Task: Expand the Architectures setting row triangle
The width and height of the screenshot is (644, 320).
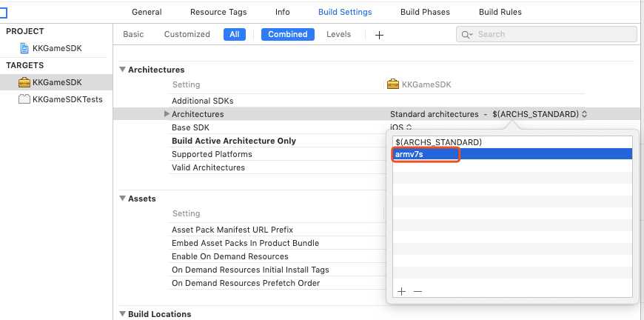Action: click(167, 114)
